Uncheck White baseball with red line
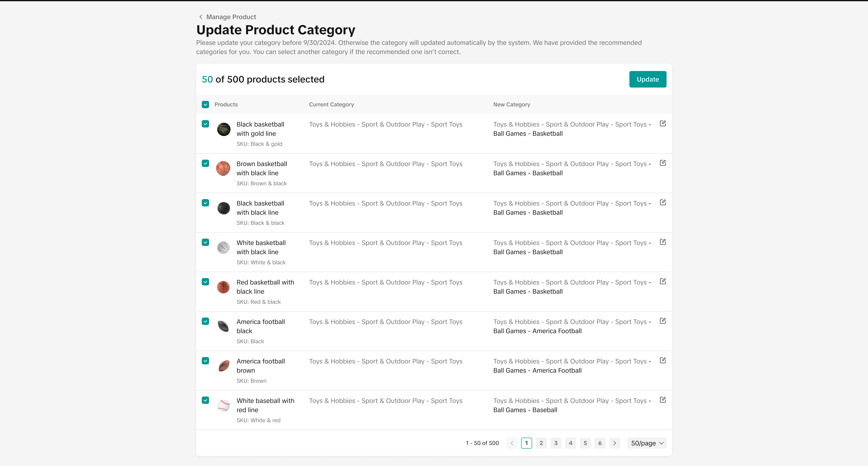 click(205, 400)
